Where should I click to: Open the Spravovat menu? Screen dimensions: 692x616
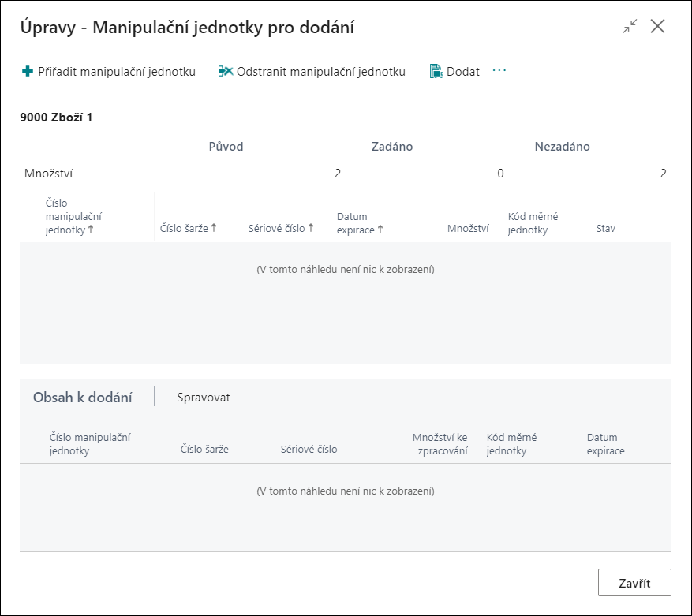[204, 398]
